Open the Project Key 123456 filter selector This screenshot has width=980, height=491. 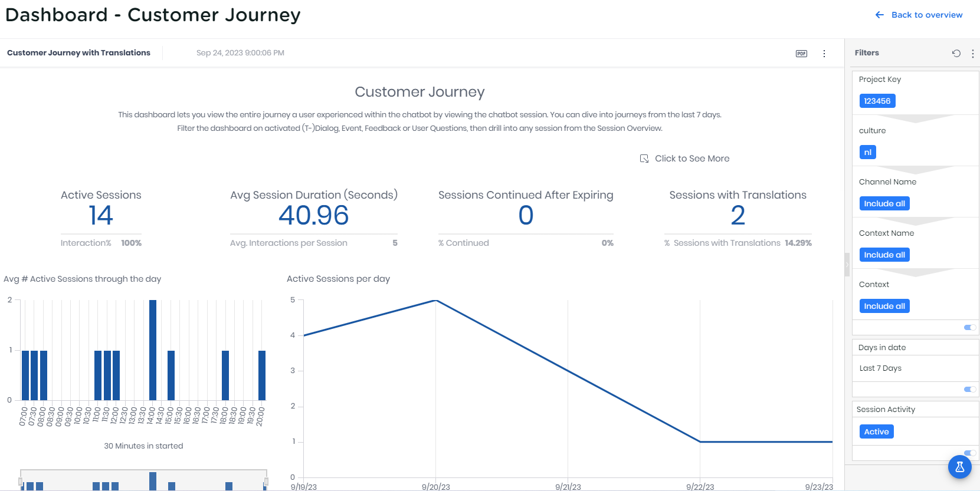coord(877,101)
